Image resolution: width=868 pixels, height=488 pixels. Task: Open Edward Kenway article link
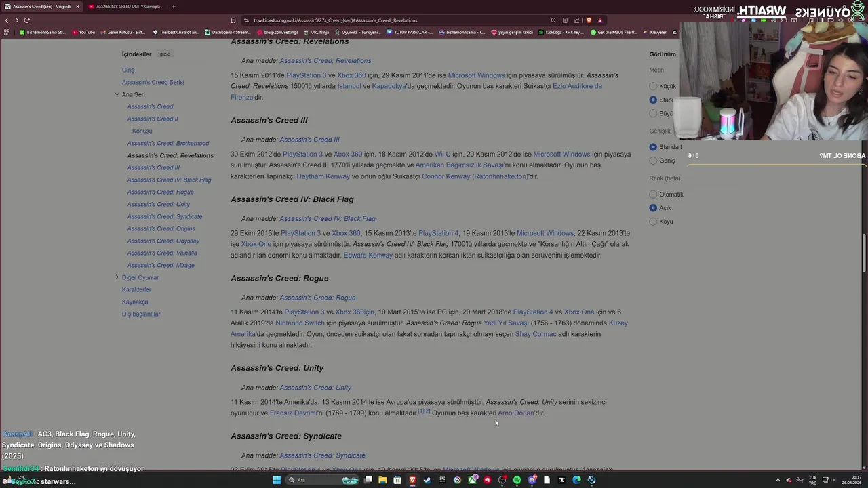tap(368, 256)
